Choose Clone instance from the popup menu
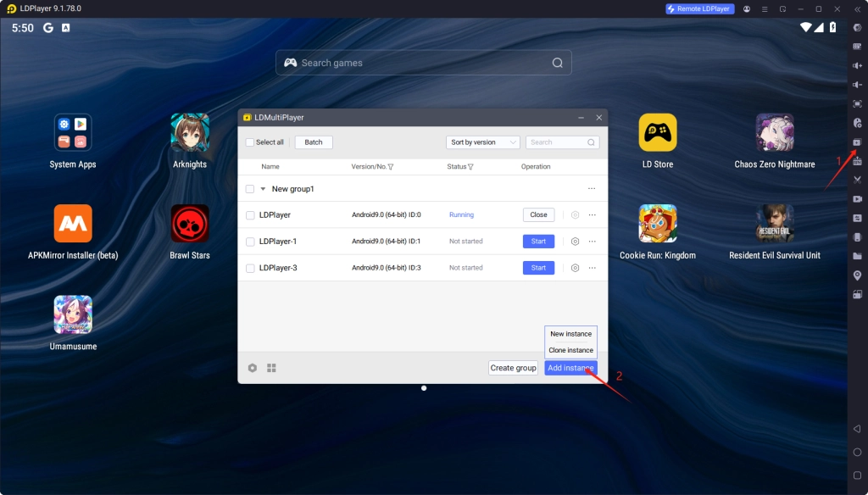868x495 pixels. click(x=570, y=350)
